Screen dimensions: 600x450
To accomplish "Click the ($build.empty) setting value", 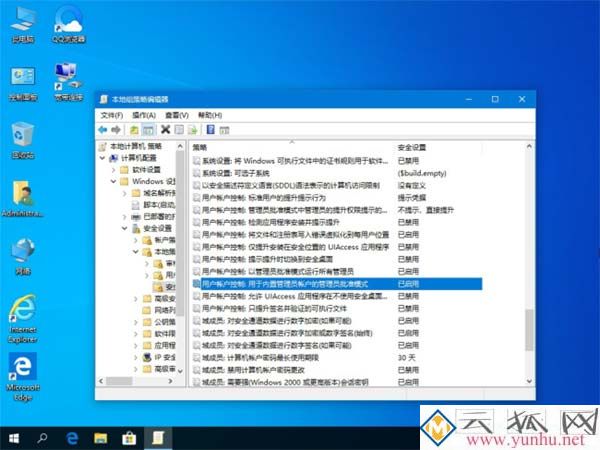I will point(422,173).
